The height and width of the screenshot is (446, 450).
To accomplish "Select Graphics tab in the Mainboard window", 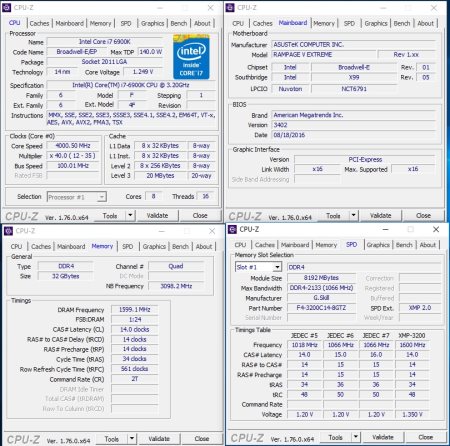I will (x=376, y=23).
